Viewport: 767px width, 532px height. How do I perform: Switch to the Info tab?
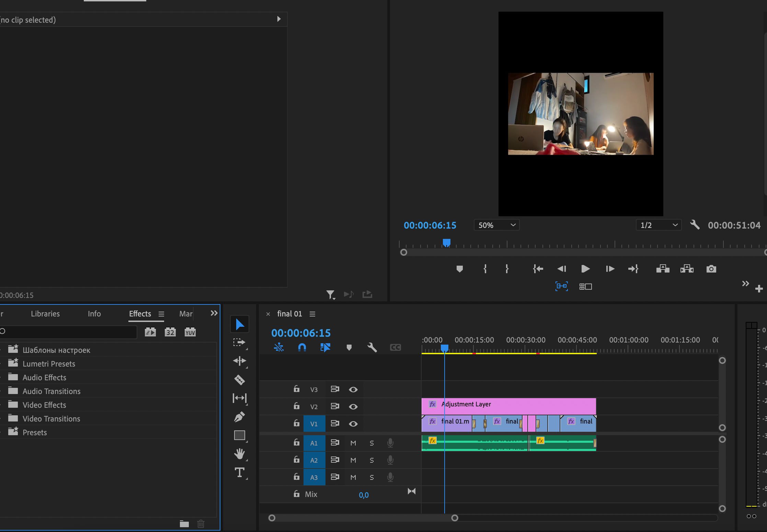click(x=94, y=314)
